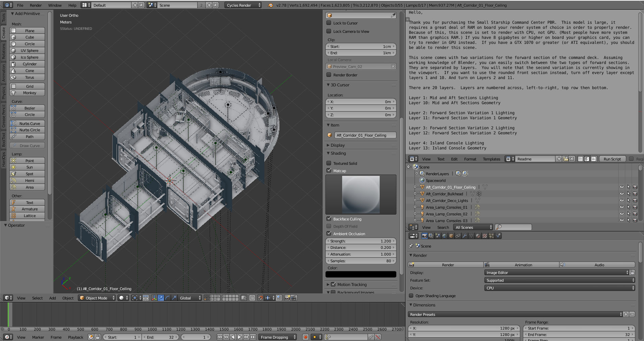The image size is (644, 341).
Task: Click the eyedropper icon in the object field
Action: tap(393, 15)
